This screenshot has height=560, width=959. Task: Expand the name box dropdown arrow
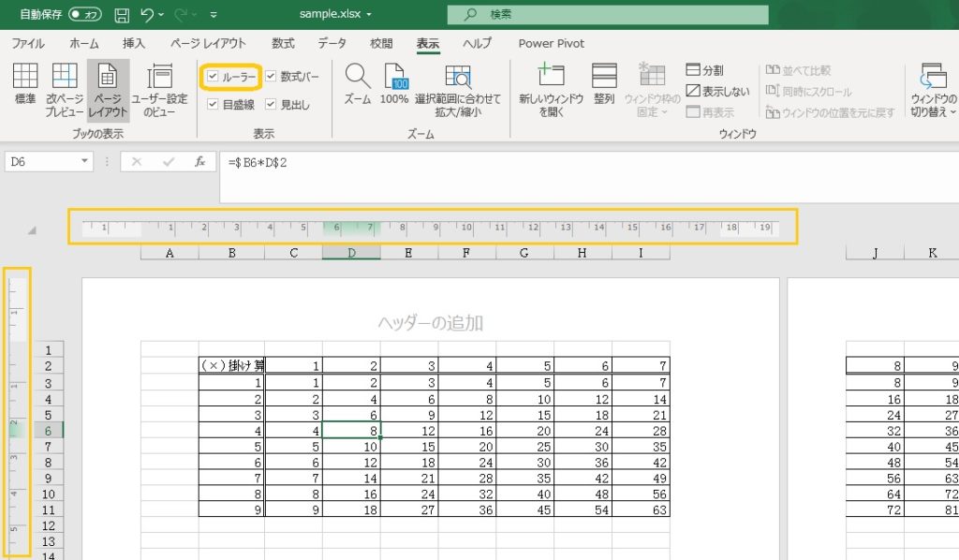pyautogui.click(x=85, y=161)
